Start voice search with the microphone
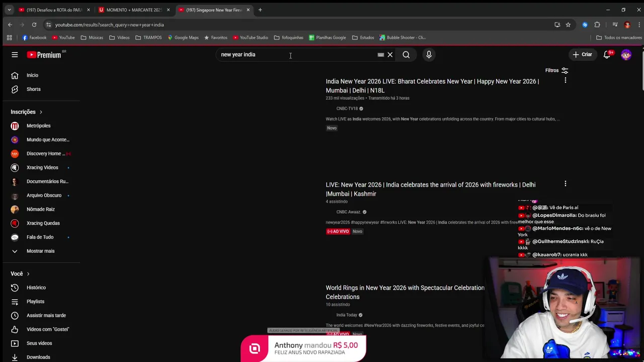644x362 pixels. [x=429, y=55]
